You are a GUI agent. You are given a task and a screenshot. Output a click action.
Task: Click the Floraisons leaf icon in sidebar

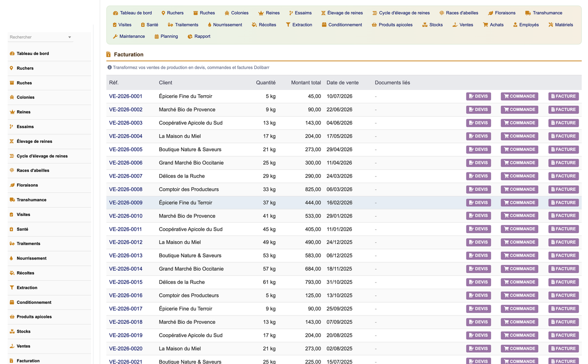click(12, 185)
